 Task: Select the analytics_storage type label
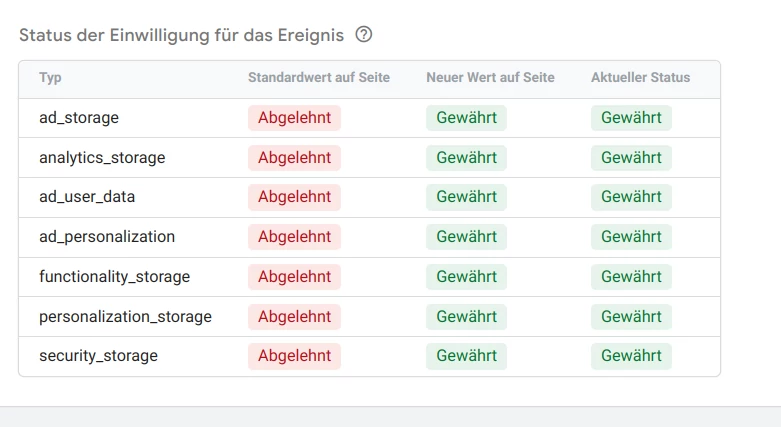coord(102,157)
